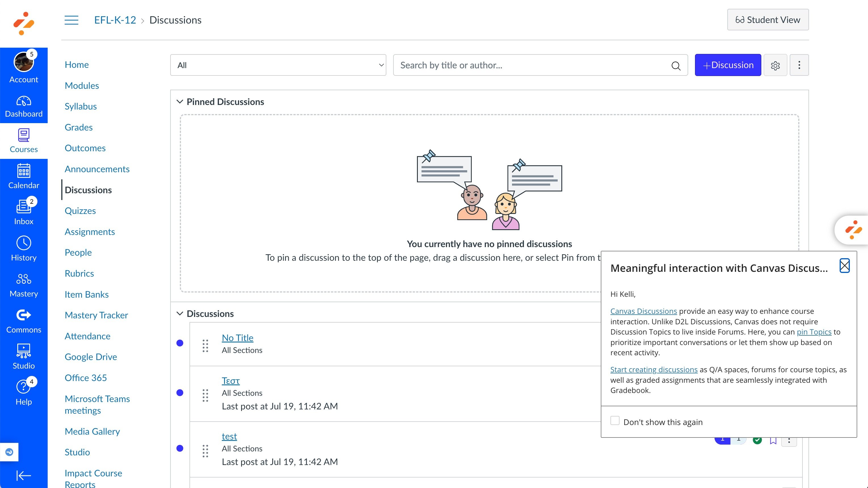Go to Announcements in course menu

pyautogui.click(x=97, y=169)
